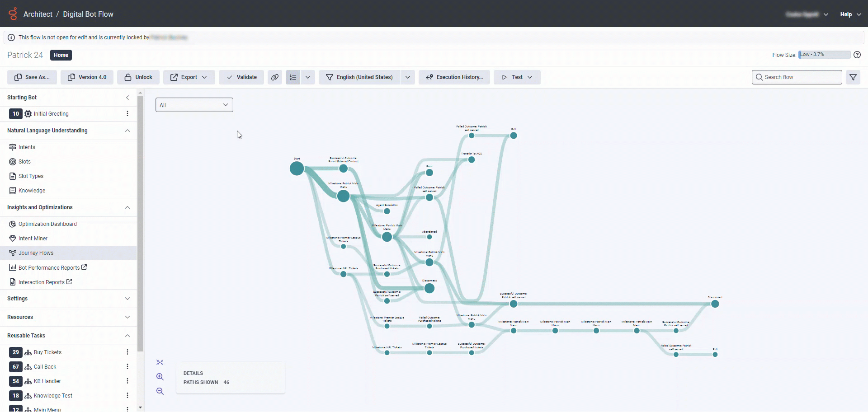This screenshot has width=868, height=412.
Task: Expand the Settings section
Action: [x=68, y=299]
